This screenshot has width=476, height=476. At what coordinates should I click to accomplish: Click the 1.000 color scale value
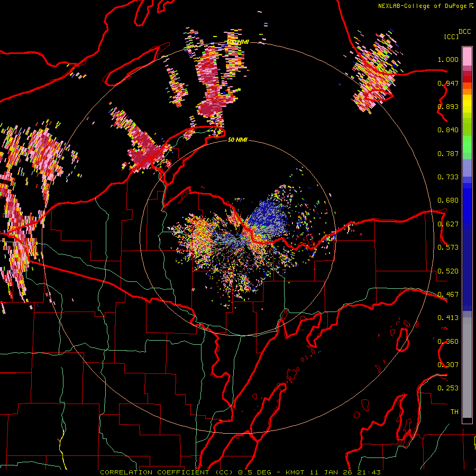(448, 59)
